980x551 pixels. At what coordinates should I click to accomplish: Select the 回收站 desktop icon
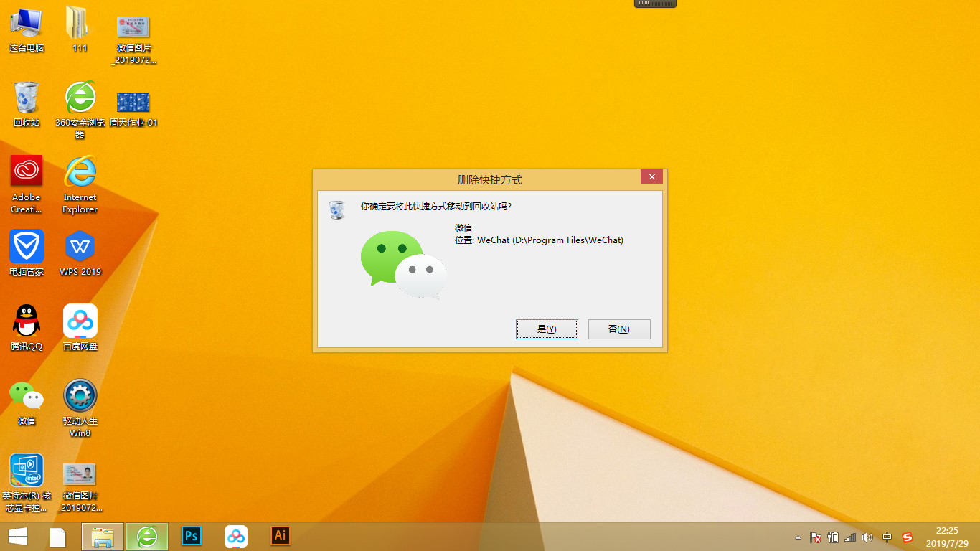[27, 104]
